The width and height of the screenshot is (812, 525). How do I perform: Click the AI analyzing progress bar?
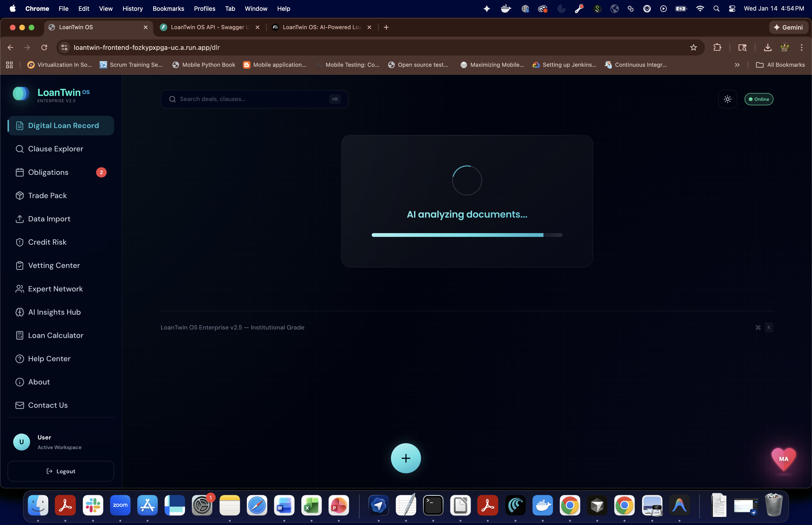pyautogui.click(x=467, y=235)
